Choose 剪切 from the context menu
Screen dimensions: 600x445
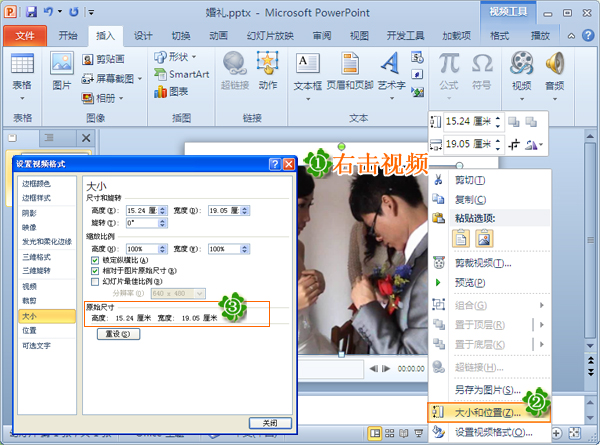pyautogui.click(x=490, y=180)
